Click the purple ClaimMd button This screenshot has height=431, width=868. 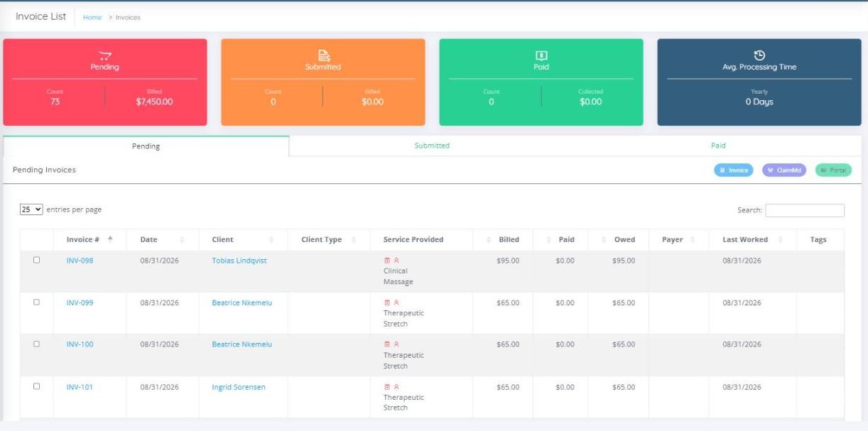click(784, 170)
